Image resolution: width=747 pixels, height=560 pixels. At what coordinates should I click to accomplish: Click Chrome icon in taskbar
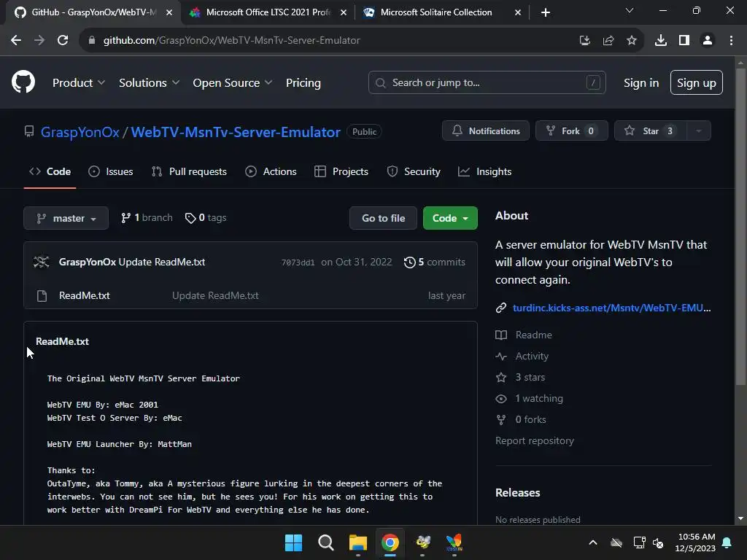click(390, 542)
